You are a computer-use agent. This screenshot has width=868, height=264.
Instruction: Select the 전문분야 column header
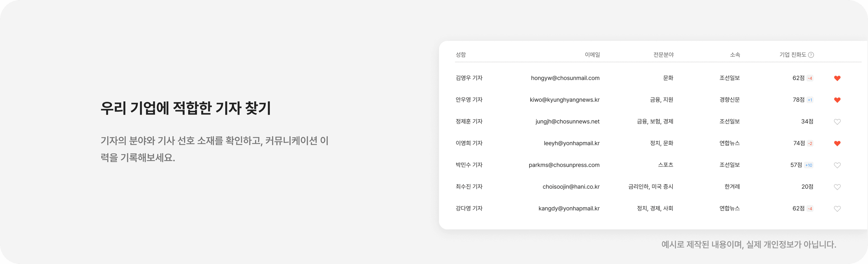click(663, 55)
